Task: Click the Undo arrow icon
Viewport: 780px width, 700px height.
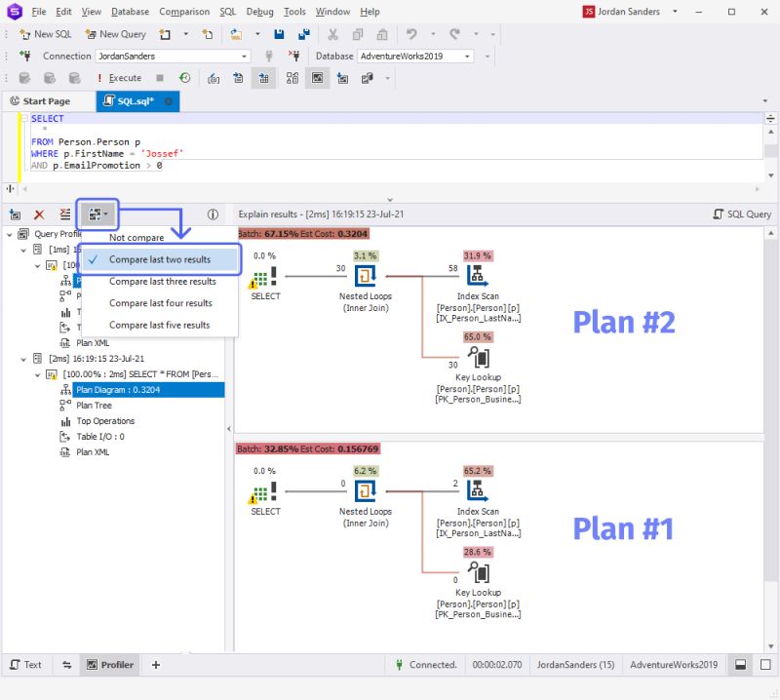Action: point(411,34)
